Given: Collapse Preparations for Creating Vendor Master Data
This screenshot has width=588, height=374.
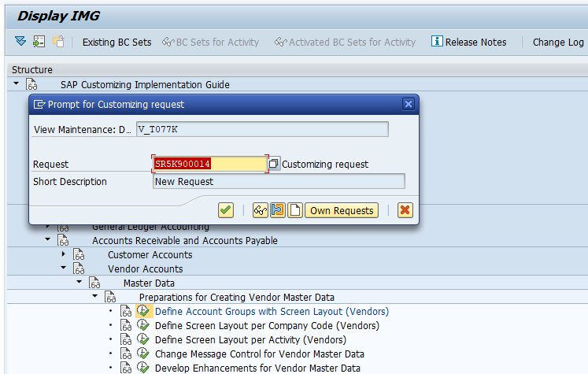Looking at the screenshot, I should [x=95, y=296].
